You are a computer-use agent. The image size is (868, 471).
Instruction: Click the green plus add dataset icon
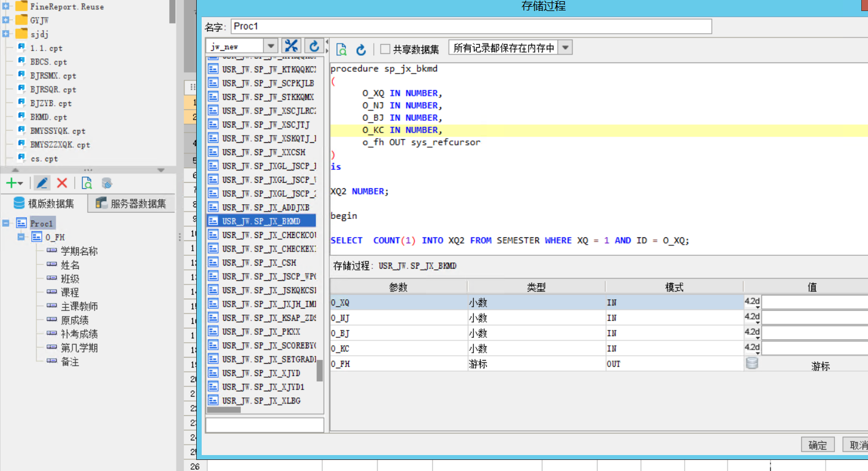[11, 183]
